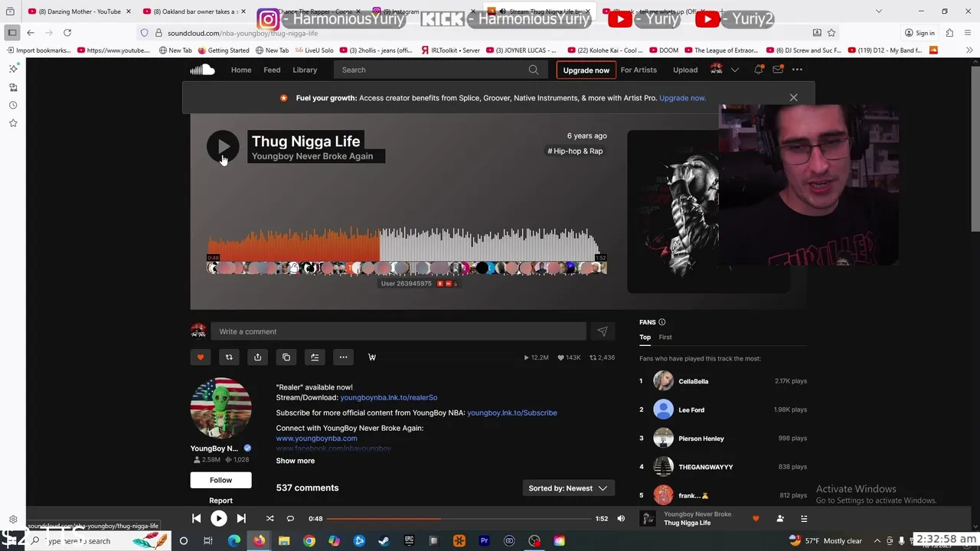Screen dimensions: 980x551
Task: View the 143K likes count
Action: (x=570, y=357)
